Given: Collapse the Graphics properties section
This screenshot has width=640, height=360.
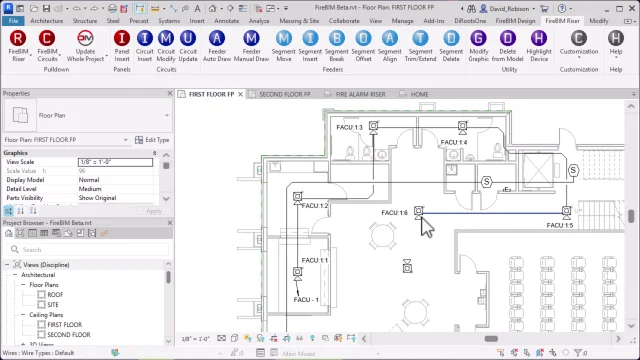Looking at the screenshot, I should 154,153.
